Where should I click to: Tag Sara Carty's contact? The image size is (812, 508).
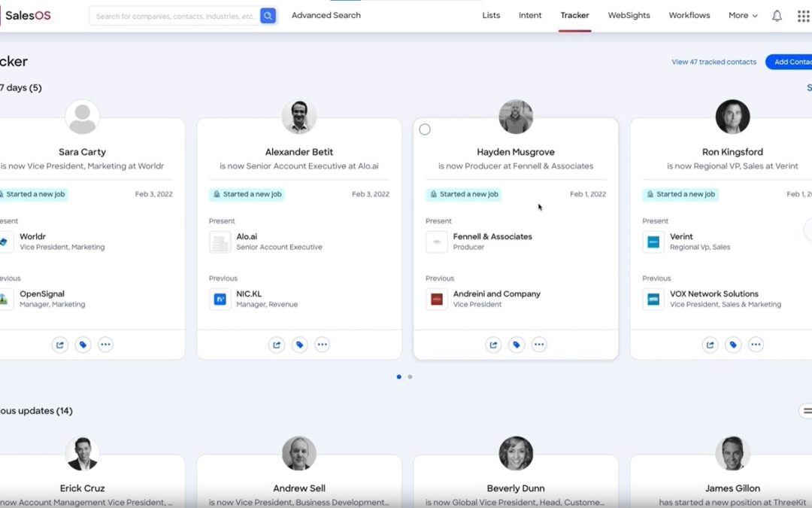point(83,344)
